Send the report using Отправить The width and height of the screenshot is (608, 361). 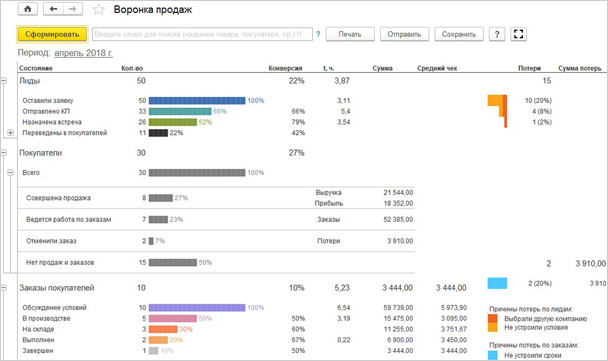tap(404, 34)
